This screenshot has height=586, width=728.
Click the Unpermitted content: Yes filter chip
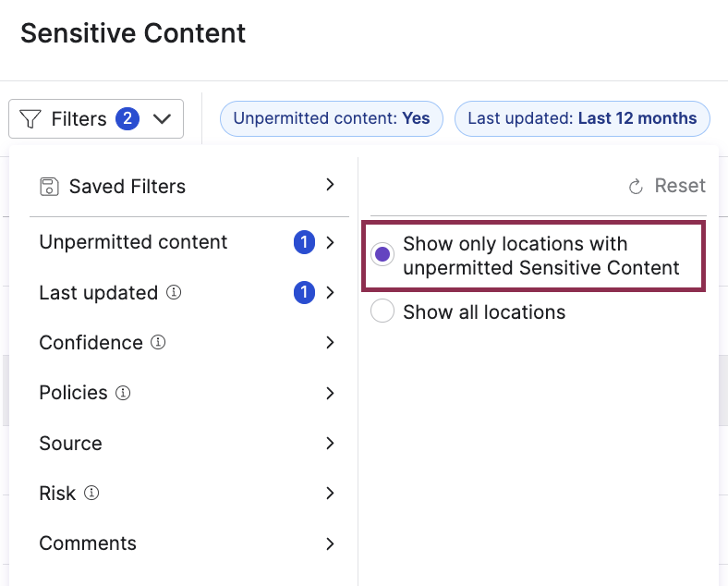tap(332, 119)
